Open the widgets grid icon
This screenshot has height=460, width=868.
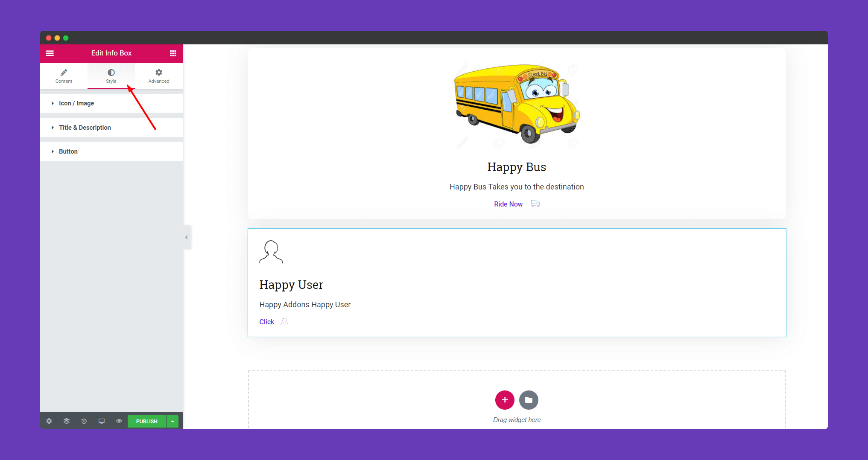tap(173, 53)
